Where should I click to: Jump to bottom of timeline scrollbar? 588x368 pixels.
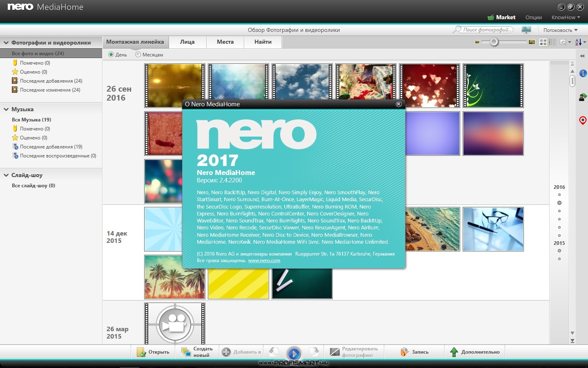[572, 341]
